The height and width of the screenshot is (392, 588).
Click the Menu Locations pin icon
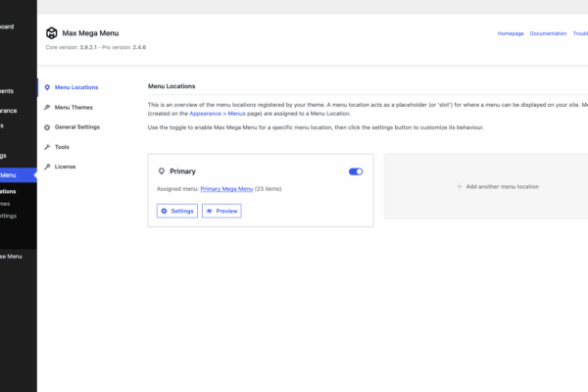pos(47,87)
